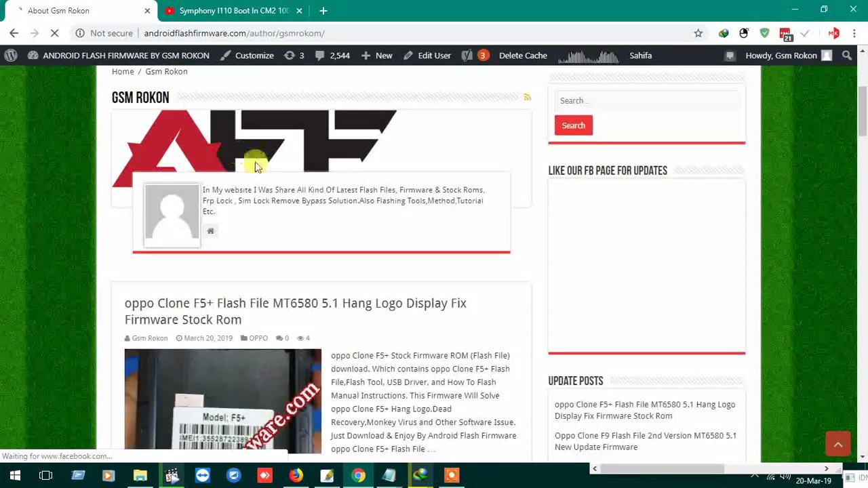
Task: Open the New content menu
Action: tap(376, 56)
